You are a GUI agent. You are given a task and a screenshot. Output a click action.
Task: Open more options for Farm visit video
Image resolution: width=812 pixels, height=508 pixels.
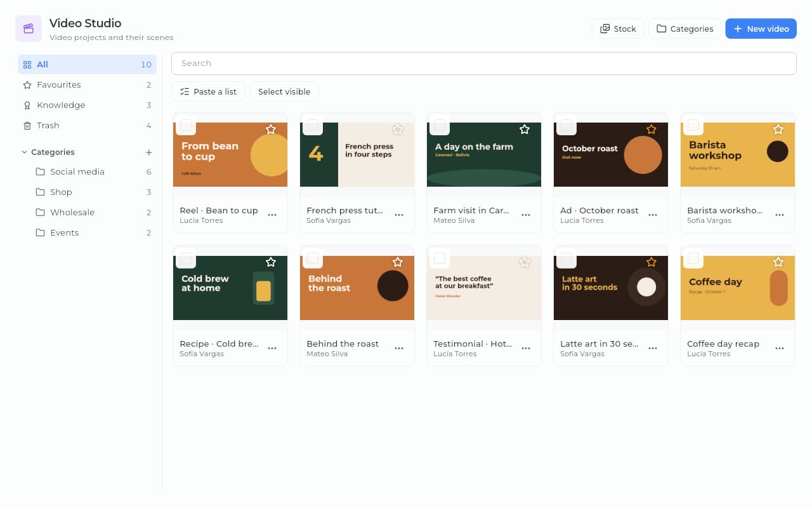(526, 215)
